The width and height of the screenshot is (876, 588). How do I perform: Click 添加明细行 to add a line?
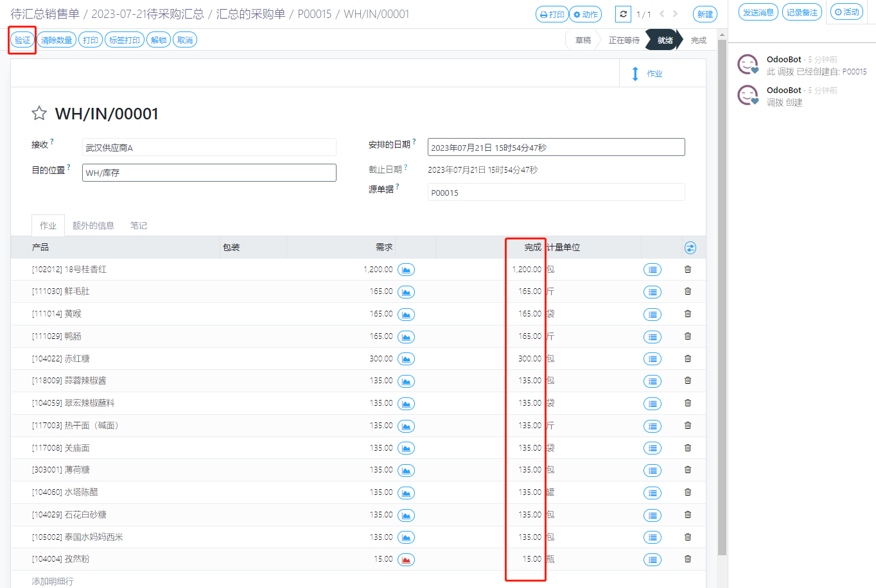[x=53, y=581]
